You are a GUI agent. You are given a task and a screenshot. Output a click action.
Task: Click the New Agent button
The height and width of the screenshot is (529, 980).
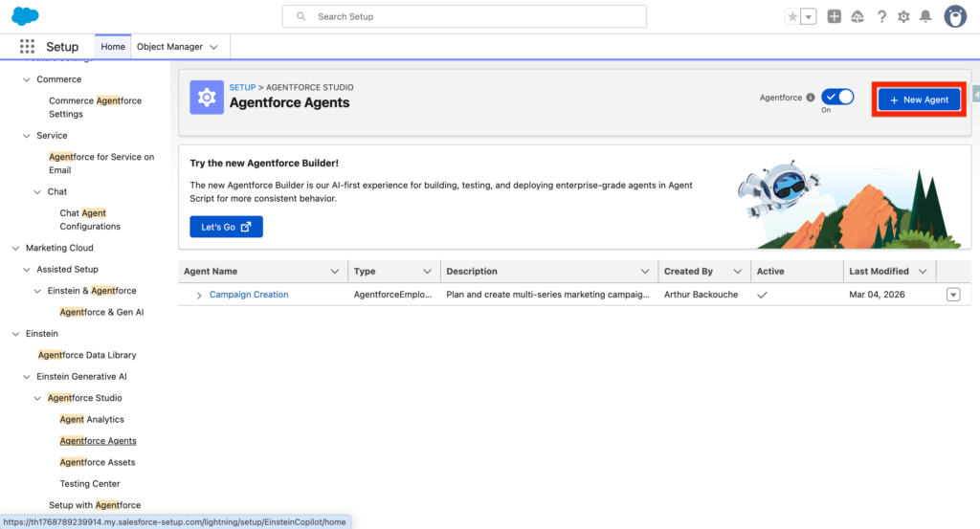tap(919, 99)
